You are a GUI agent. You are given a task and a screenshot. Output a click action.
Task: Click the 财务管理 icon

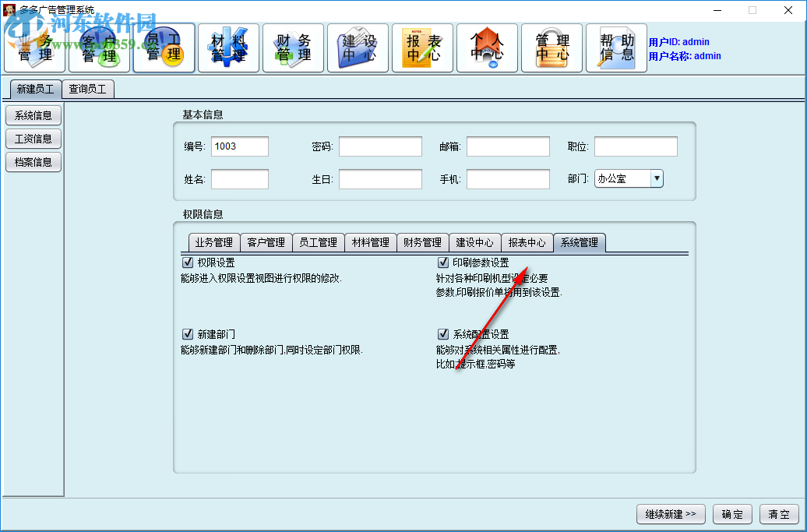pyautogui.click(x=293, y=48)
